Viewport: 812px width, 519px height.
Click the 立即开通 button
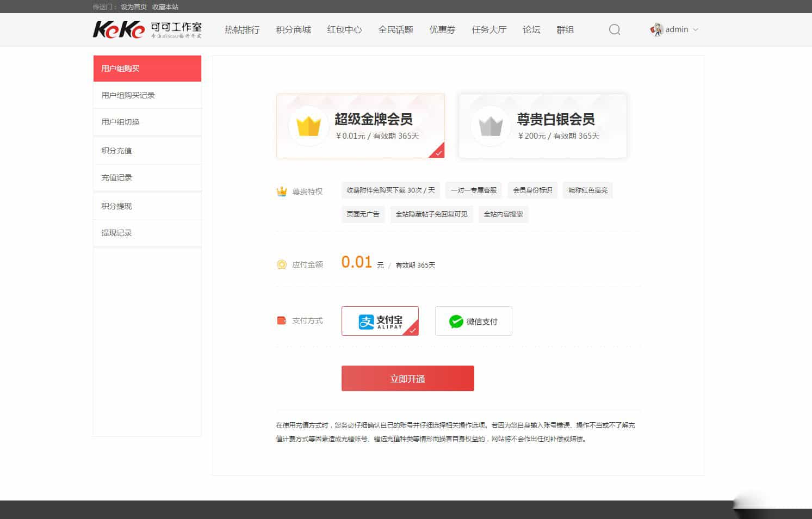pyautogui.click(x=408, y=379)
